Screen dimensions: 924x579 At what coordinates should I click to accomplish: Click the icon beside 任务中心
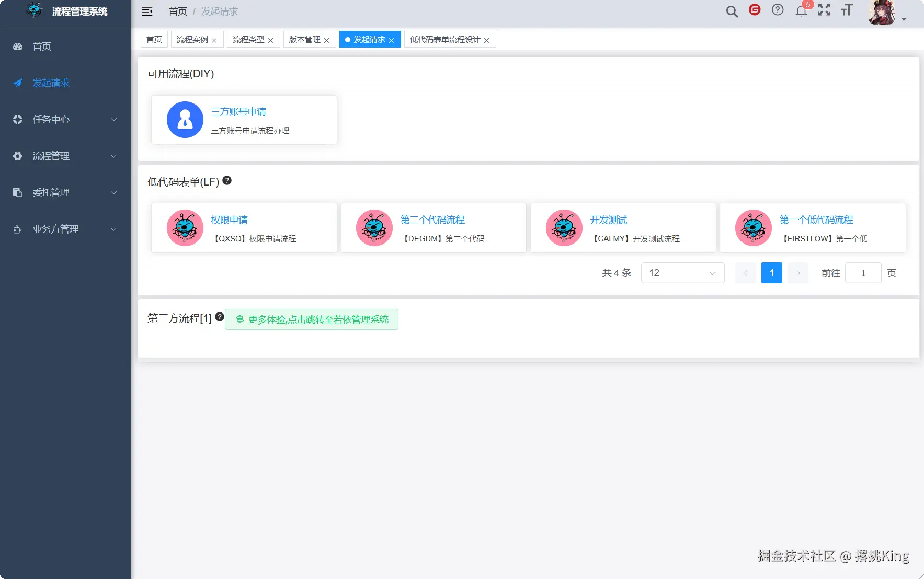pos(18,120)
